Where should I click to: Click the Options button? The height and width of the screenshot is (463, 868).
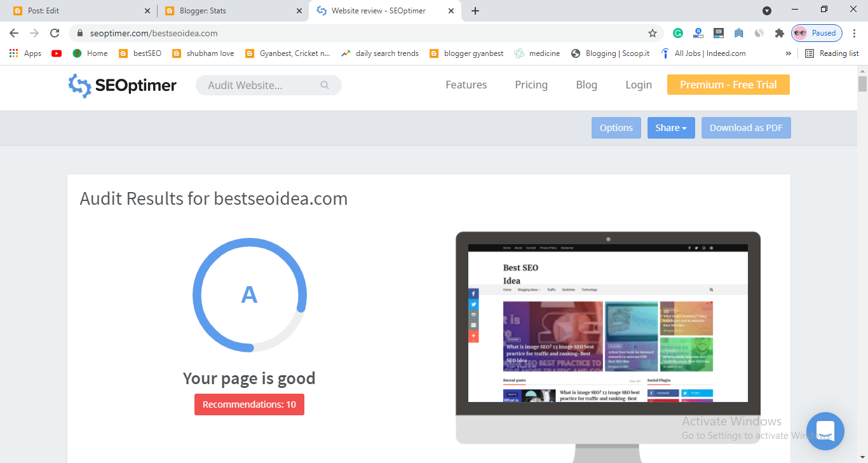[616, 128]
